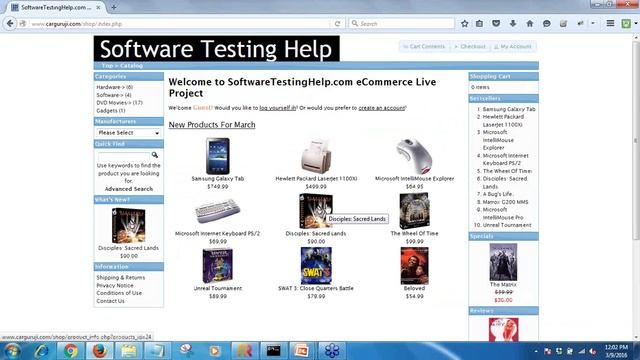Open bestseller Unreal Tournament link
The width and height of the screenshot is (640, 360).
[x=507, y=225]
